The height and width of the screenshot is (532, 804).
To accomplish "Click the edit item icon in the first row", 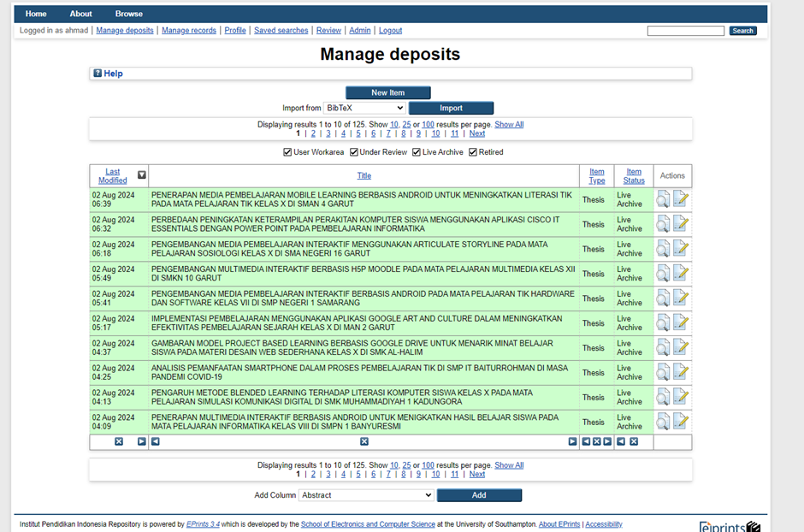I will click(x=681, y=199).
